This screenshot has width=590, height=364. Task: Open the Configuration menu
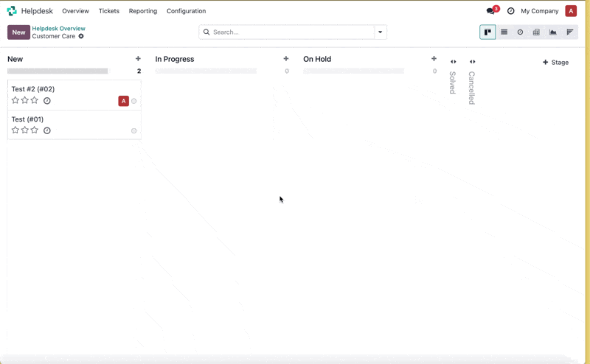click(x=187, y=11)
